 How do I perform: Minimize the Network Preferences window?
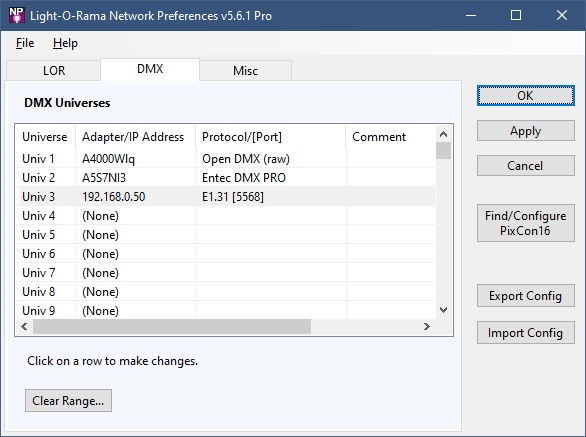pos(471,15)
